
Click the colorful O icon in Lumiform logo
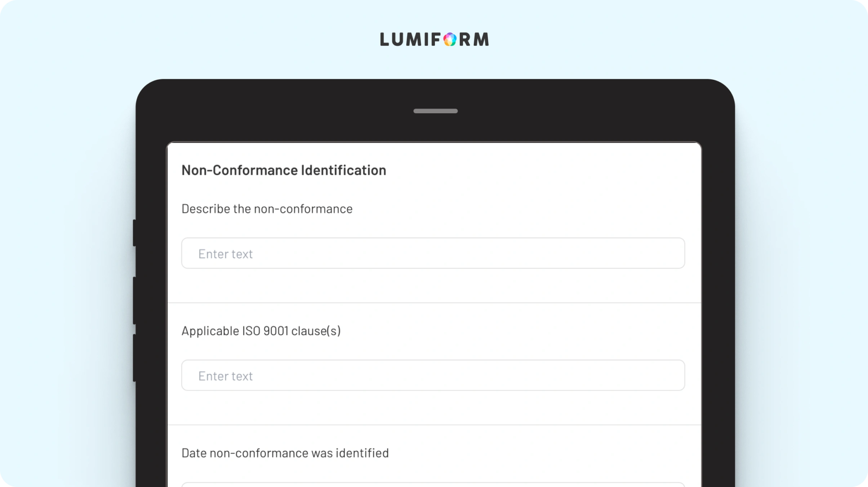(450, 39)
